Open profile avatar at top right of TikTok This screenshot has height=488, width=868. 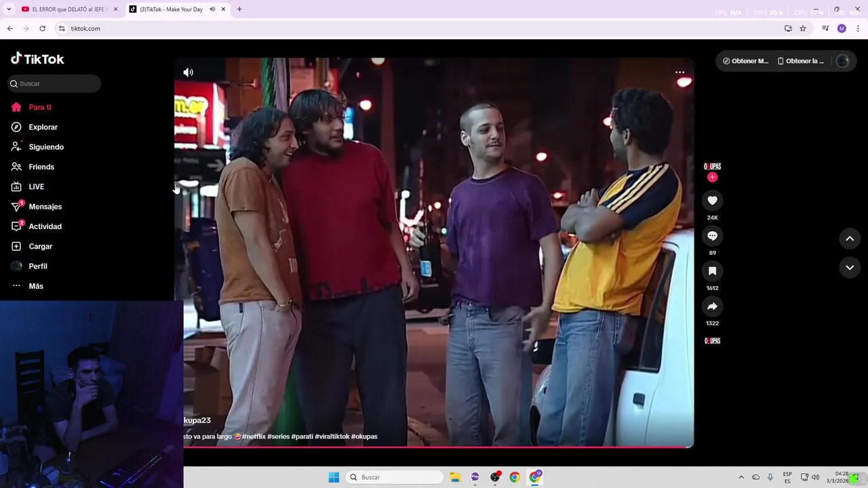tap(842, 61)
